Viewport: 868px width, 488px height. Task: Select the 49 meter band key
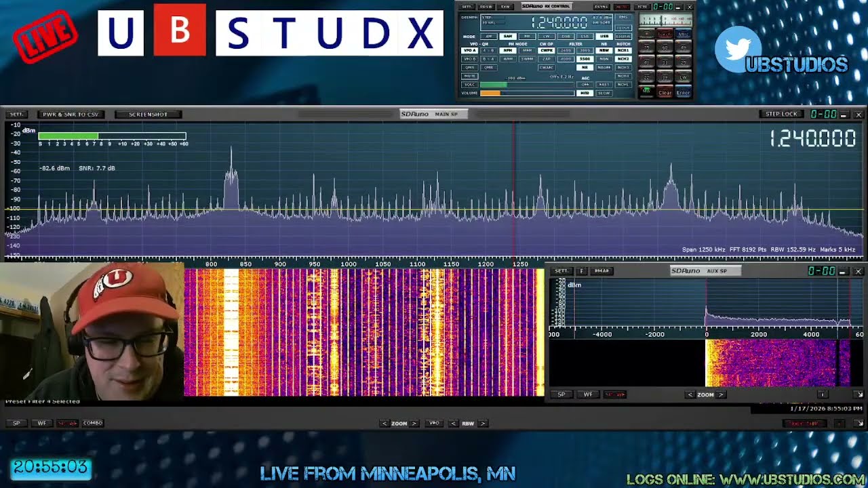[x=683, y=47]
